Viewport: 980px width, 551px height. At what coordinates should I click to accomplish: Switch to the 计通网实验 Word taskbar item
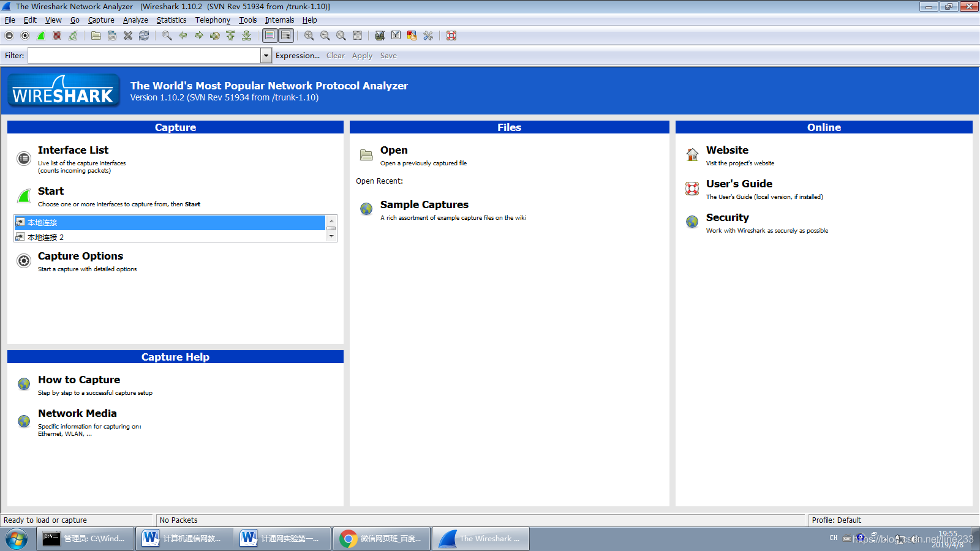tap(282, 539)
